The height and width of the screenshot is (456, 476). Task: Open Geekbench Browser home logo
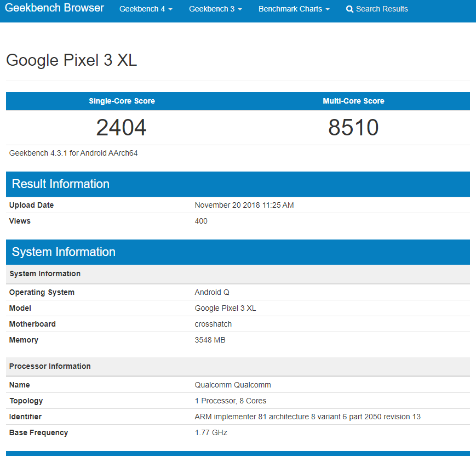tap(54, 8)
